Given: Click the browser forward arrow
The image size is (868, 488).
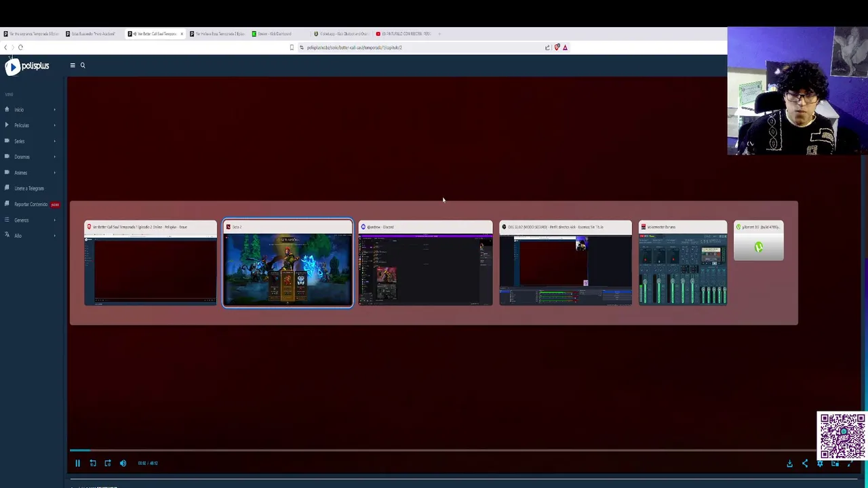Looking at the screenshot, I should click(x=12, y=47).
